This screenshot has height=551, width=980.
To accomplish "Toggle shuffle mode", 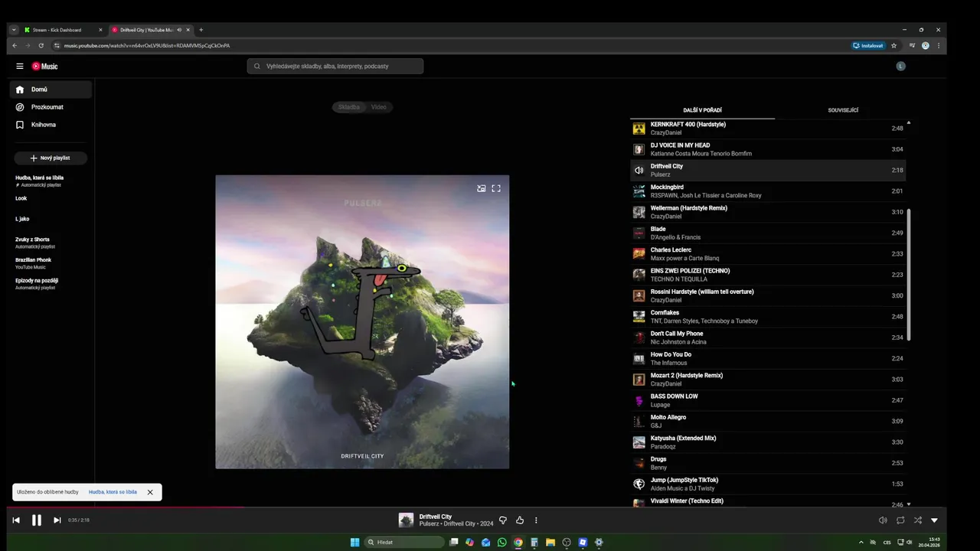I will coord(917,520).
